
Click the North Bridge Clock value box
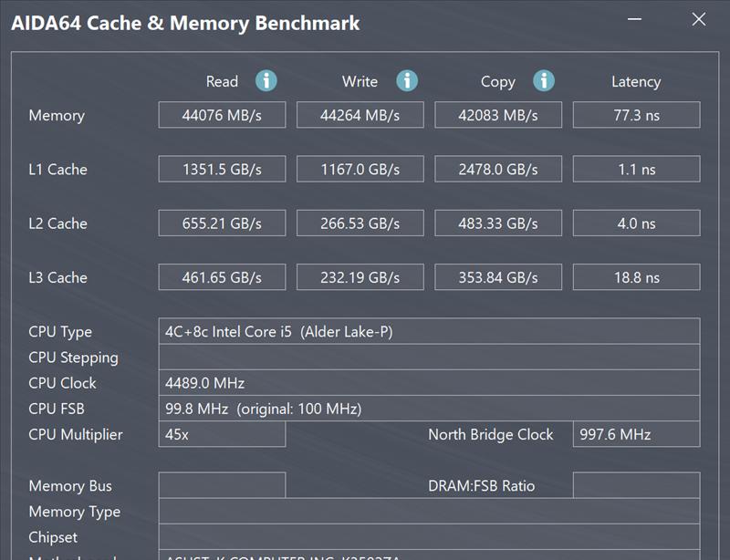point(636,434)
